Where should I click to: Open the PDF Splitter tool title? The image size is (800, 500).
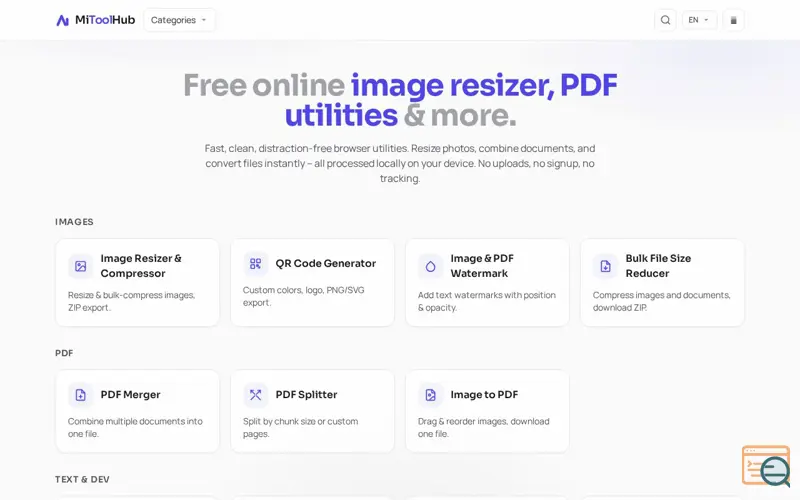(x=306, y=394)
